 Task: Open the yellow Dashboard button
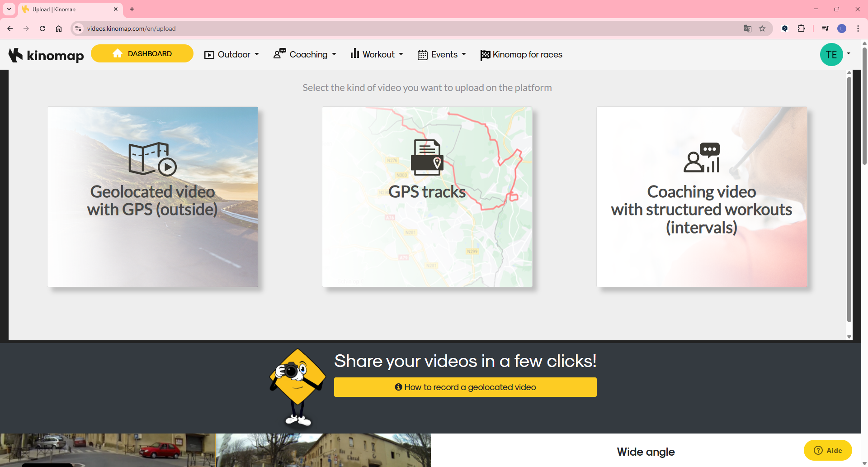coord(142,53)
